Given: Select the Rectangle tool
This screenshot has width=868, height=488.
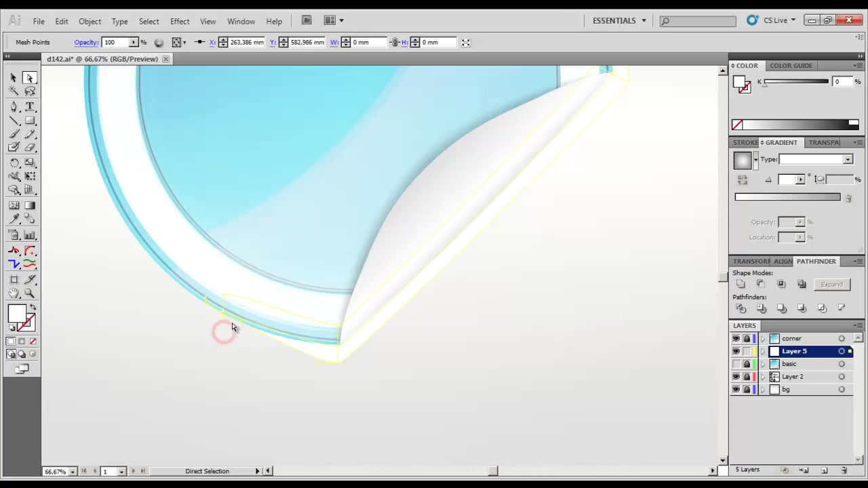Looking at the screenshot, I should 30,121.
